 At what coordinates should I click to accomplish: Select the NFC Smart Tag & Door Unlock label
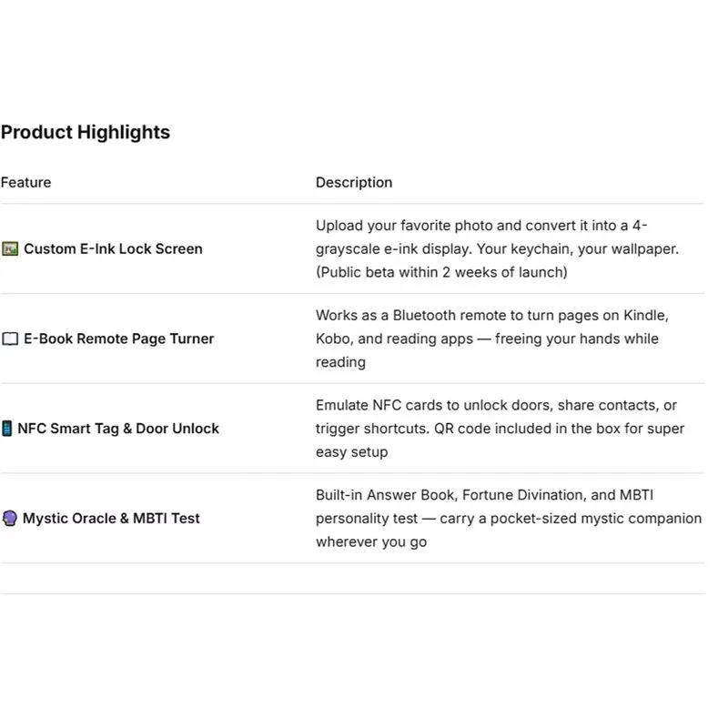(118, 429)
